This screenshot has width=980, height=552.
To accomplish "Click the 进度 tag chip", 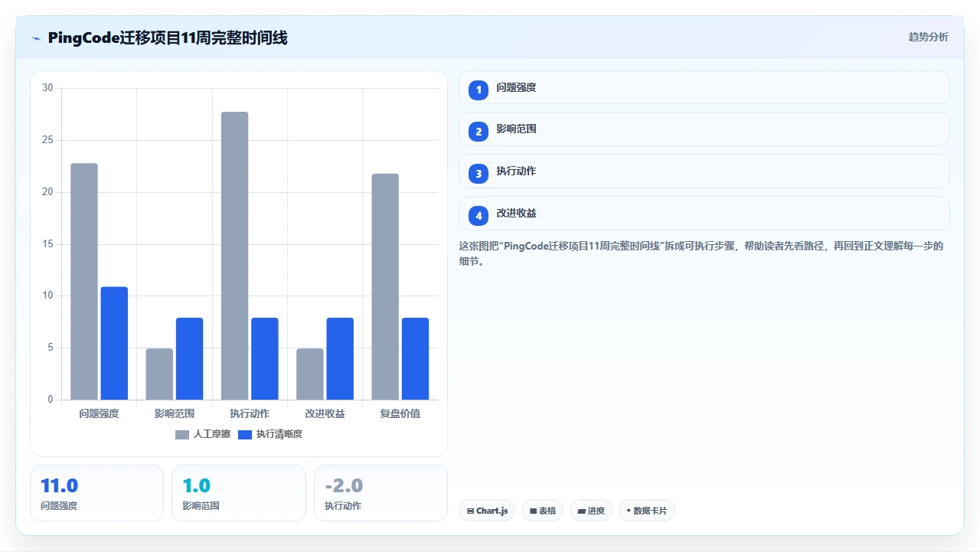I will pos(591,511).
